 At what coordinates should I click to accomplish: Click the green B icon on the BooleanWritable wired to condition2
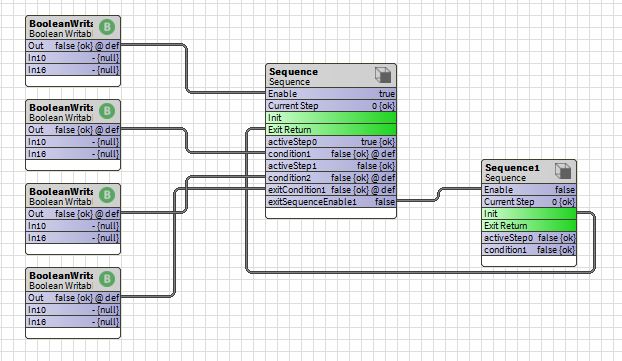tap(107, 195)
